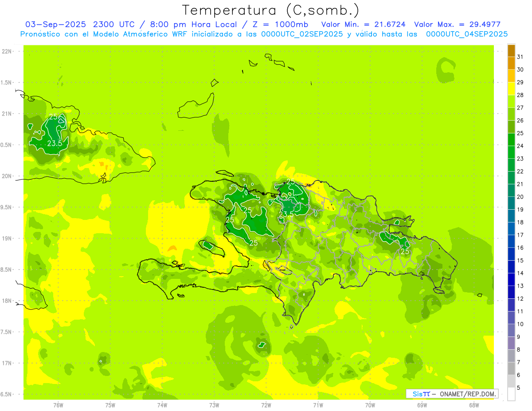Click the "72W" longitude axis label
Image resolution: width=532 pixels, height=411 pixels.
point(266,405)
